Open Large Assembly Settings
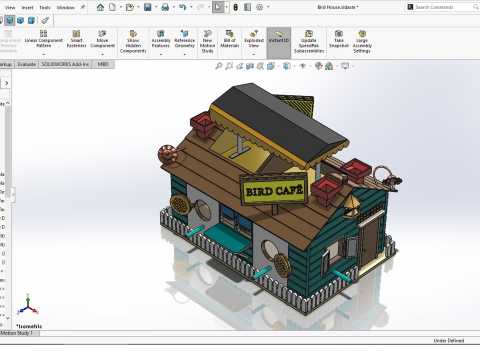The height and width of the screenshot is (360, 480). [362, 41]
